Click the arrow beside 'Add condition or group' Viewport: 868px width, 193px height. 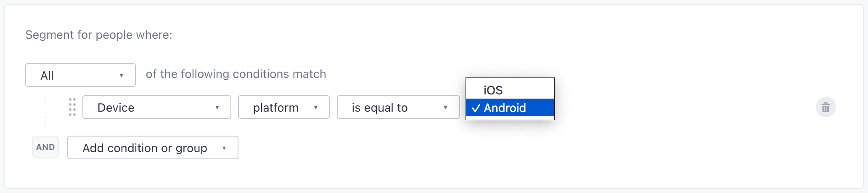click(x=224, y=148)
